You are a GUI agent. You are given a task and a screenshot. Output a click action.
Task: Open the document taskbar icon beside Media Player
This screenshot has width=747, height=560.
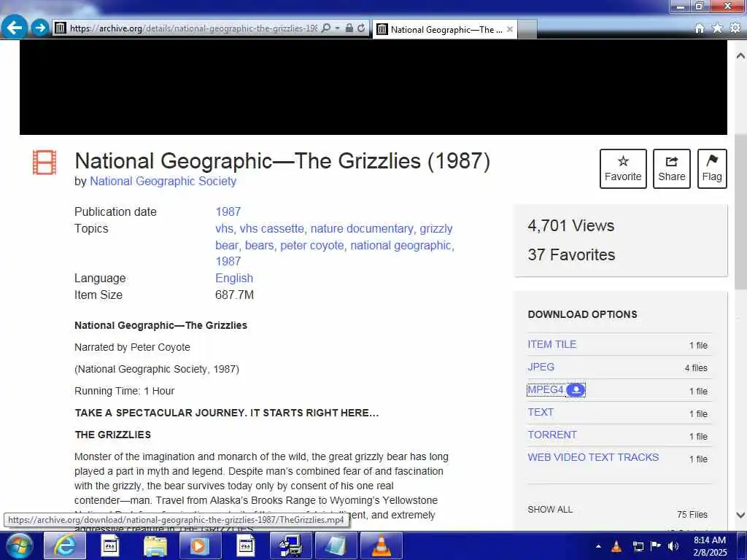pyautogui.click(x=246, y=545)
